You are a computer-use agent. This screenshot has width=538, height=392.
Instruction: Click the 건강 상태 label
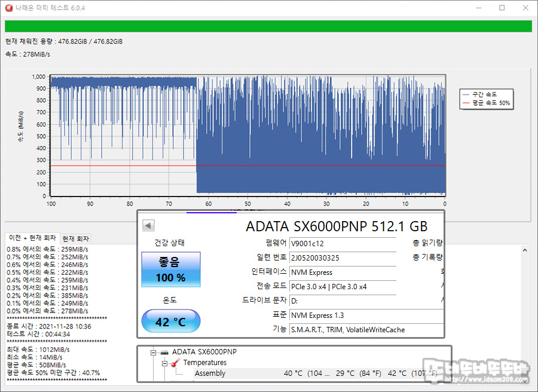pos(170,243)
